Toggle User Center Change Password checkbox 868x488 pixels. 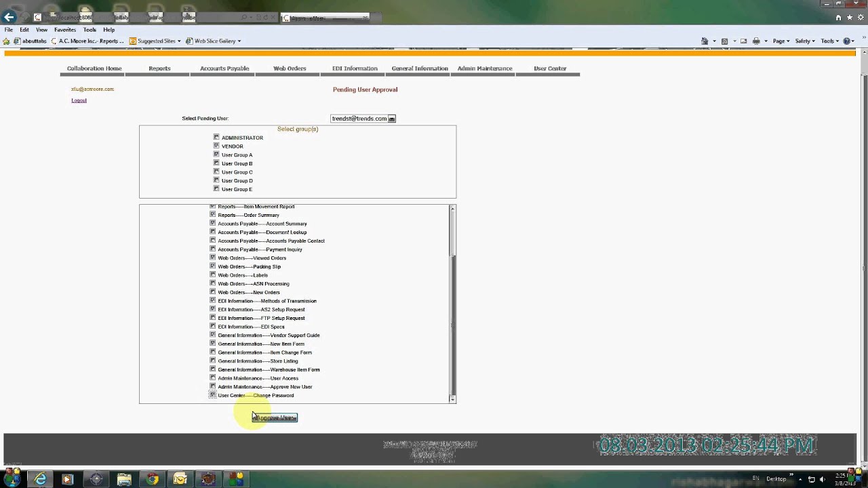pos(212,394)
